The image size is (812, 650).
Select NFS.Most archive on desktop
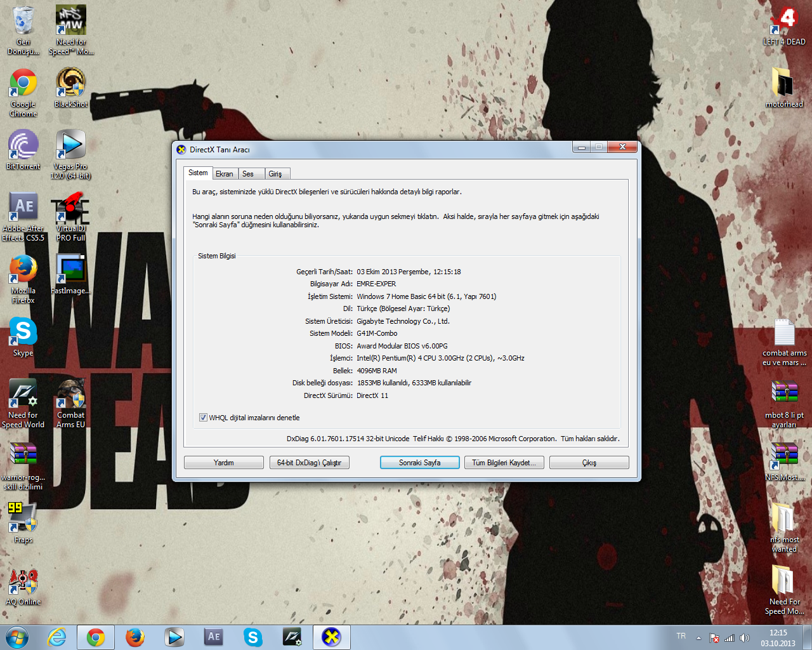coord(784,461)
